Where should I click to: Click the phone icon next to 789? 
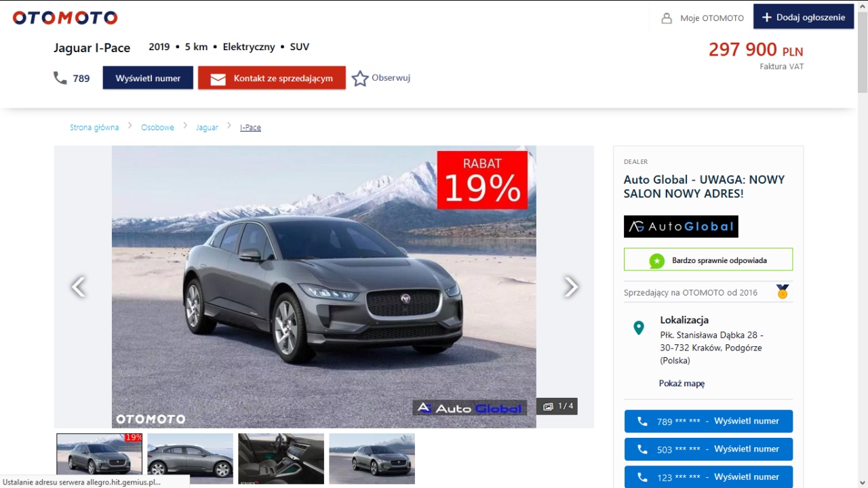point(60,78)
